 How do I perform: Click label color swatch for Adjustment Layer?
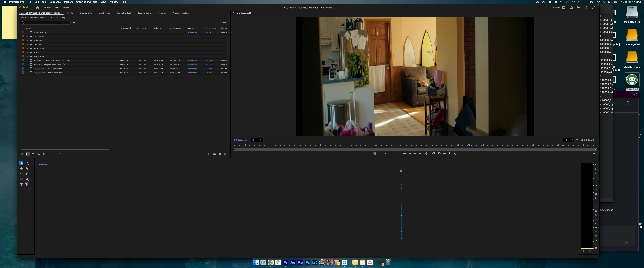coord(23,32)
